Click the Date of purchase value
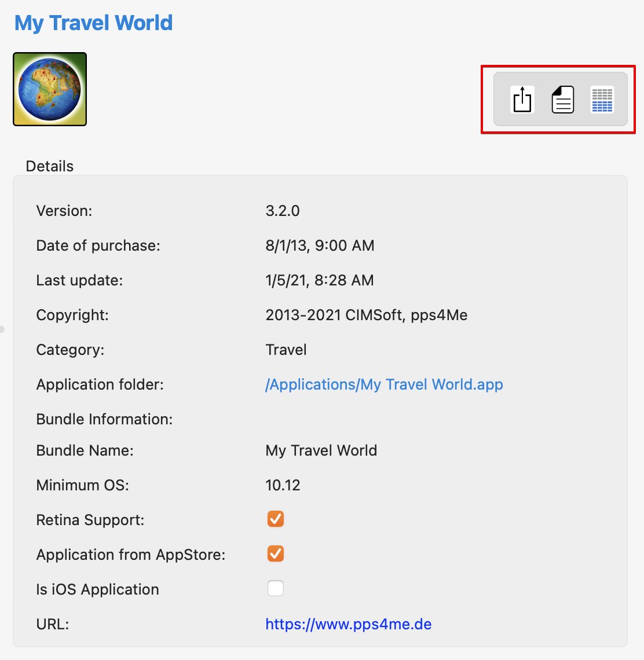The width and height of the screenshot is (644, 660). pos(320,245)
